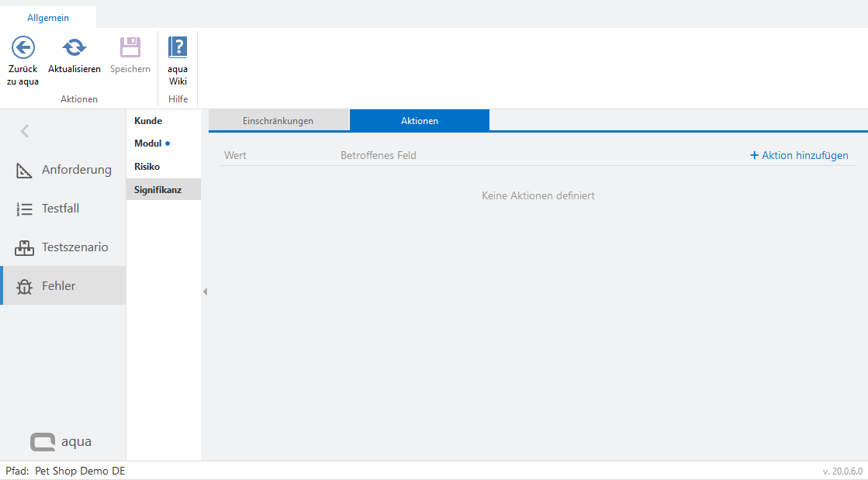The width and height of the screenshot is (868, 480).
Task: Click the Aktualisieren refresh icon
Action: (x=74, y=48)
